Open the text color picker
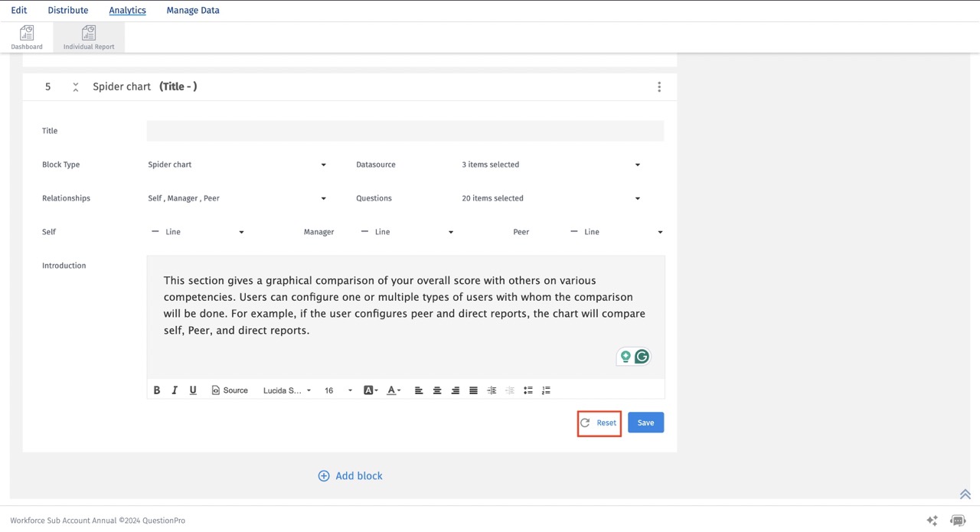 click(x=393, y=390)
